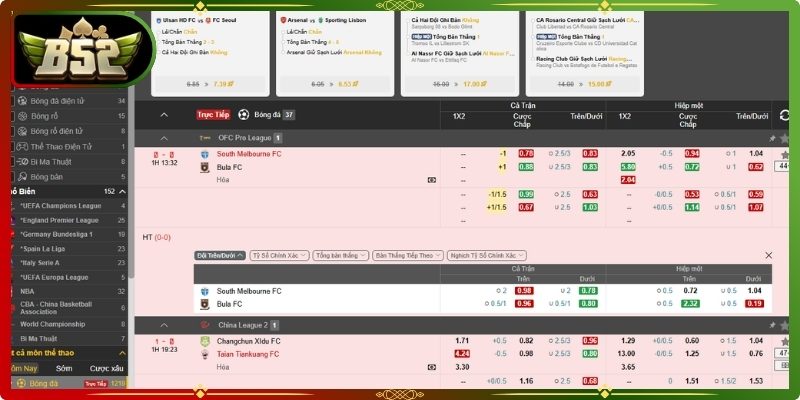The image size is (800, 400).
Task: Select the Bóng đá row with Trực Tiếp badge
Action: [69, 383]
